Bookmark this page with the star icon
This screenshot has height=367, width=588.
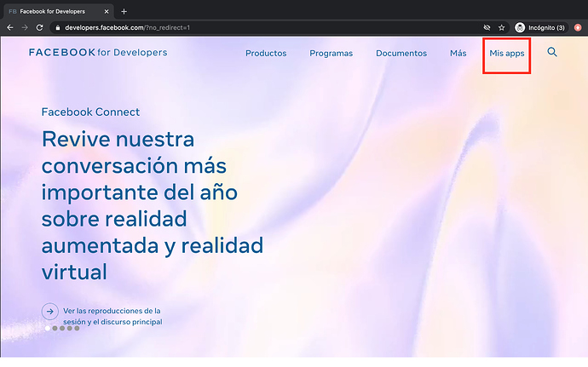(501, 28)
